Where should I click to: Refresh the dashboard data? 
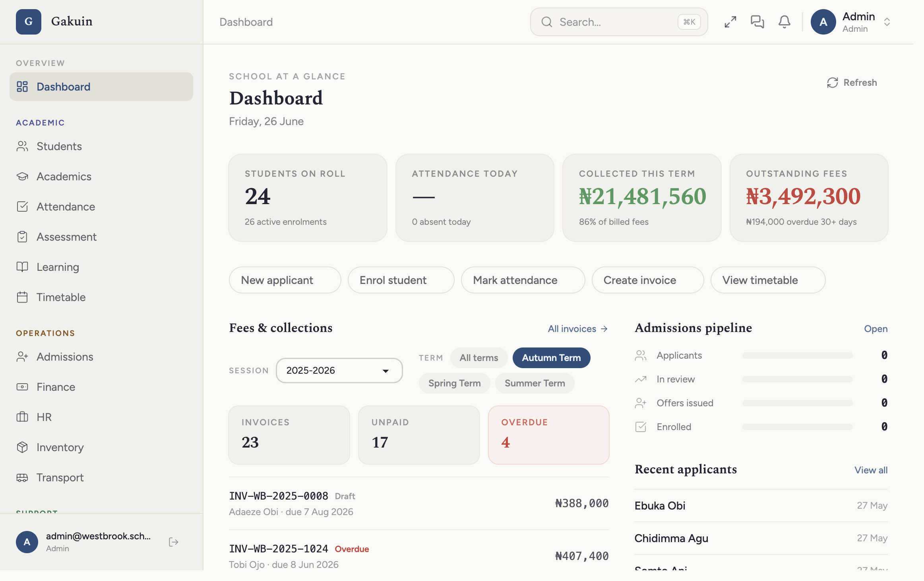tap(852, 83)
